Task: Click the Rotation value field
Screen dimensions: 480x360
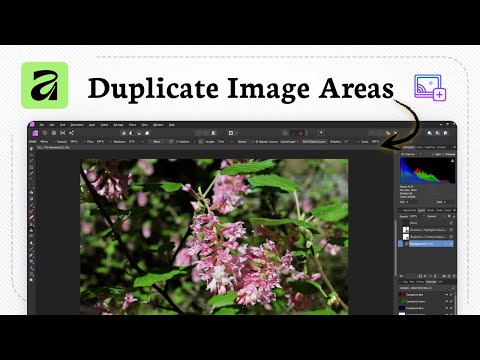Action: (x=348, y=142)
